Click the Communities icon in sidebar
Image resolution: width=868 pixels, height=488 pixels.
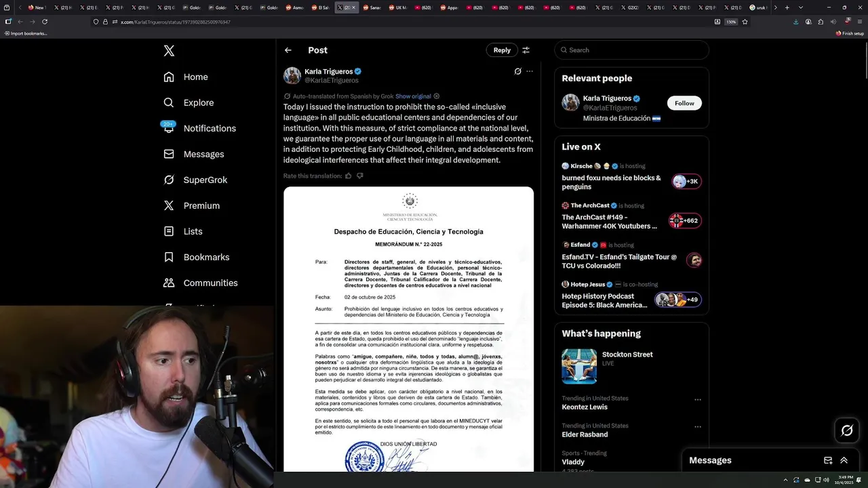click(169, 283)
